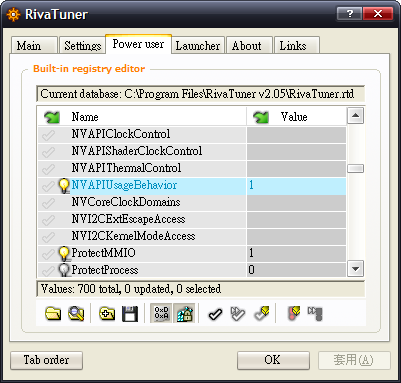Click the Tab order button
401x383 pixels.
(46, 360)
